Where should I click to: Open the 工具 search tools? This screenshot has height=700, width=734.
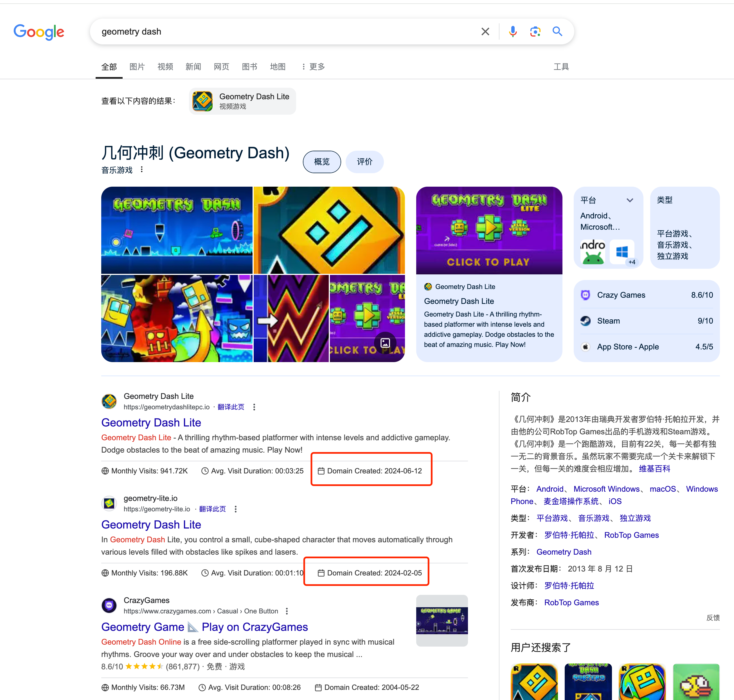tap(561, 67)
